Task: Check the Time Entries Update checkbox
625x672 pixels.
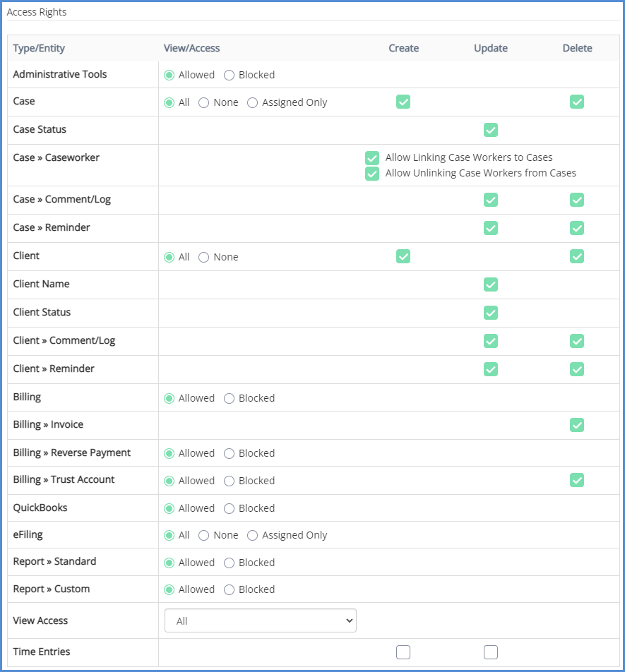Action: 491,652
